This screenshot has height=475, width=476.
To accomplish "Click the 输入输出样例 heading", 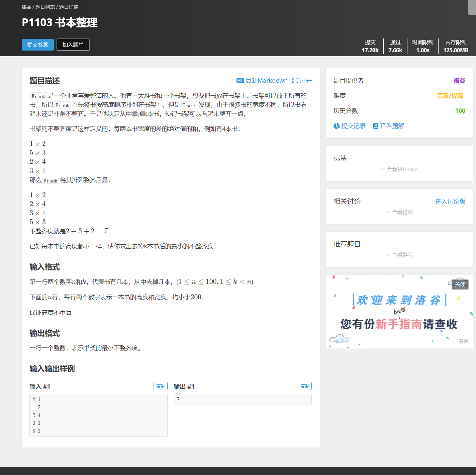I will tap(52, 369).
